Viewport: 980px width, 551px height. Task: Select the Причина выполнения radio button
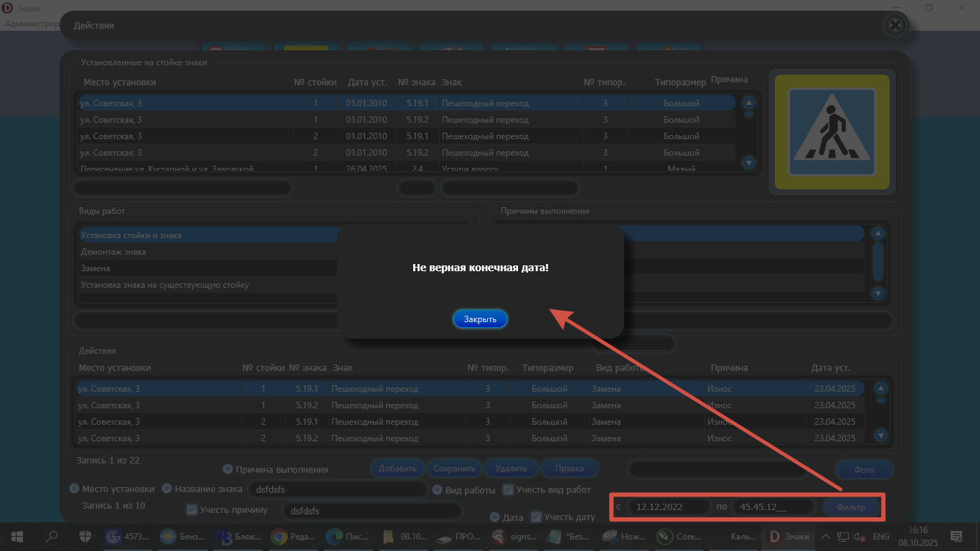pos(228,469)
